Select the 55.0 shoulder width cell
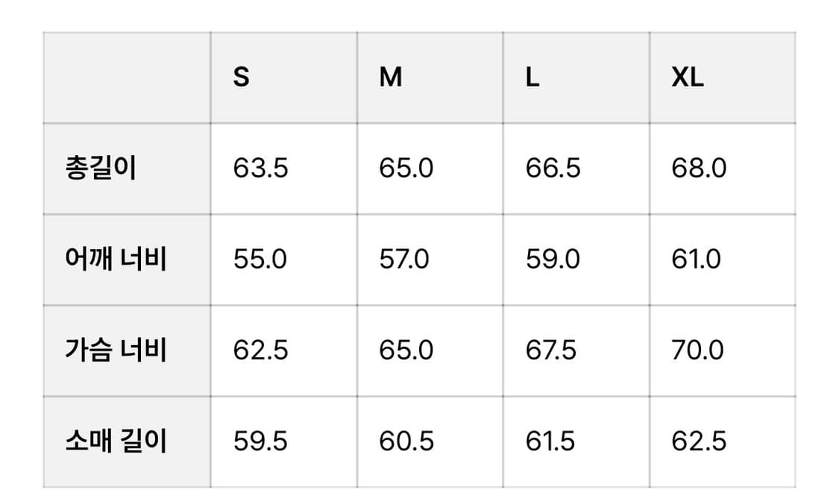This screenshot has height=504, width=839. pyautogui.click(x=260, y=259)
